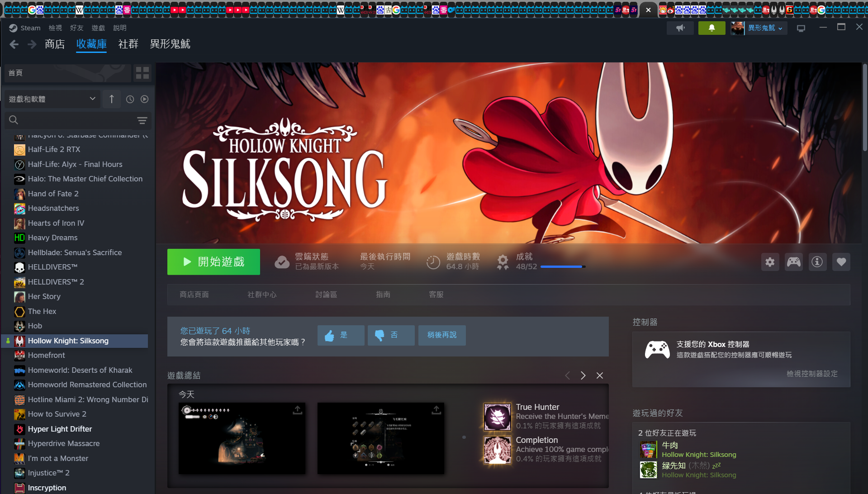Open the 客服 link
This screenshot has width=868, height=494.
click(436, 294)
